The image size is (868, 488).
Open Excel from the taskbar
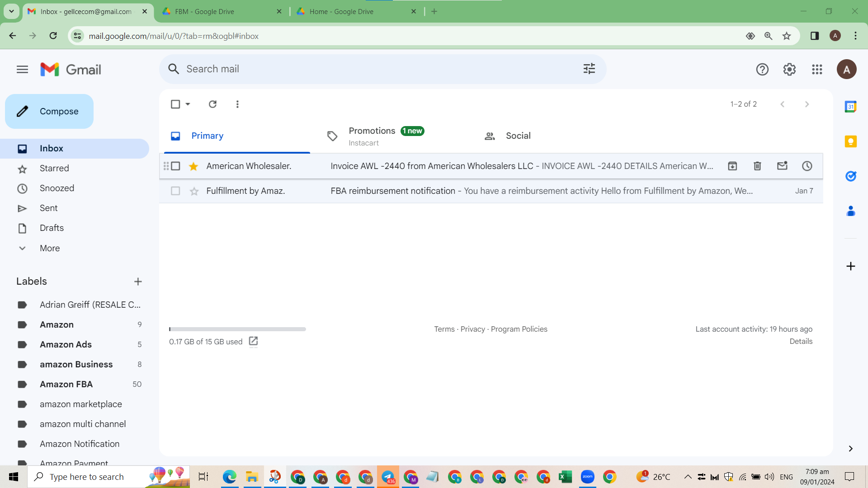(x=565, y=477)
